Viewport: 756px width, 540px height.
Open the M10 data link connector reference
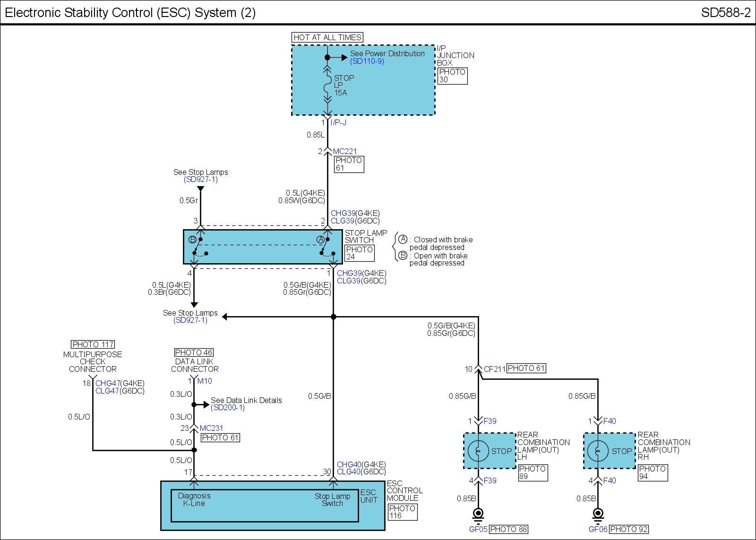pyautogui.click(x=205, y=381)
